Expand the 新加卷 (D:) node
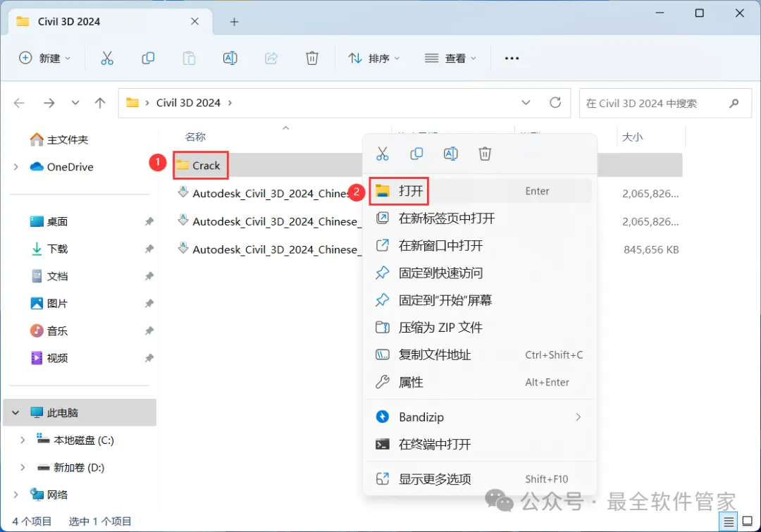The image size is (761, 532). [23, 467]
